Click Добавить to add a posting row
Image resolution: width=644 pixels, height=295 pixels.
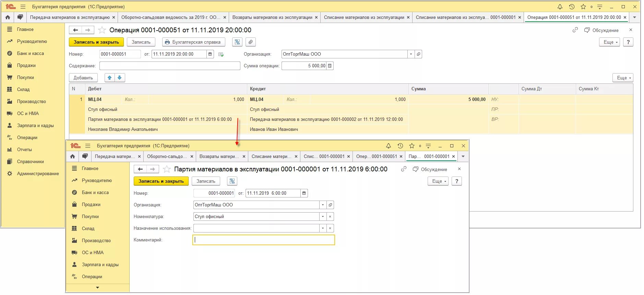[83, 78]
